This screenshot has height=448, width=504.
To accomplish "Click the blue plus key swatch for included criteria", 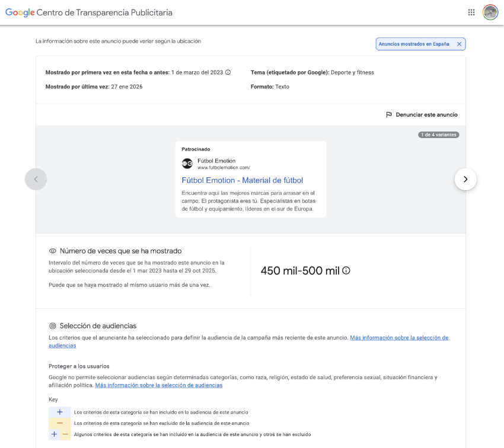I will point(59,412).
